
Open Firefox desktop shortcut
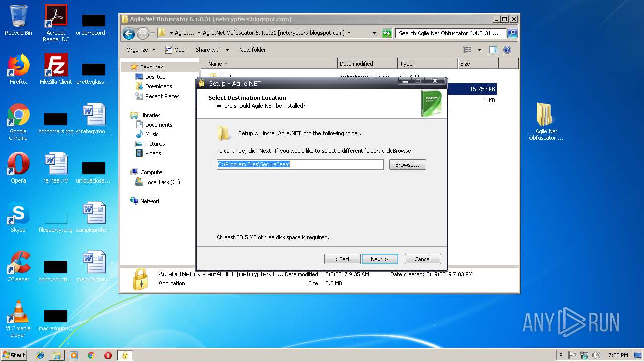(x=18, y=69)
